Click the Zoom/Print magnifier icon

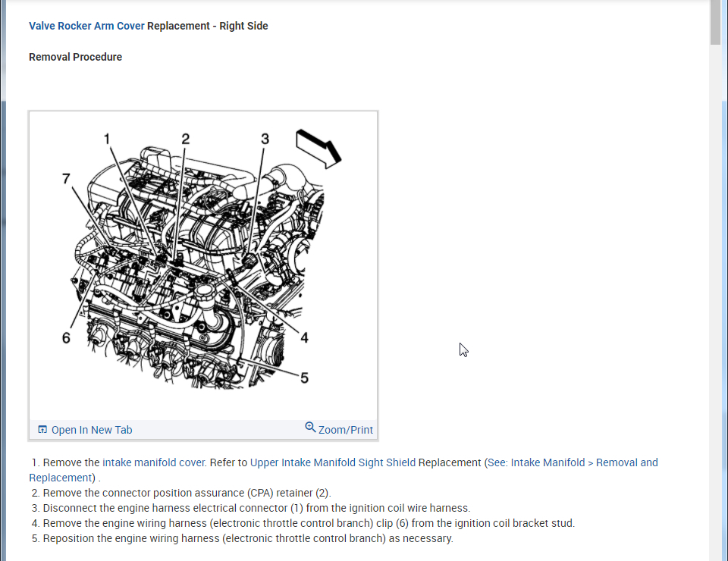[310, 428]
